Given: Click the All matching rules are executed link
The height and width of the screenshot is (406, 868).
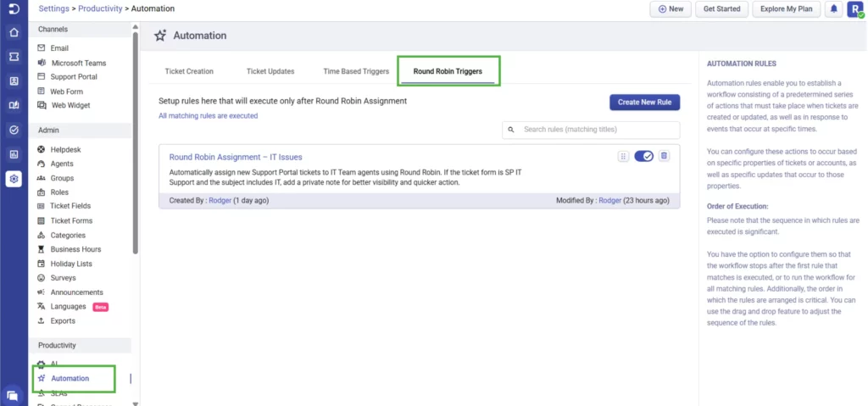Looking at the screenshot, I should coord(209,116).
